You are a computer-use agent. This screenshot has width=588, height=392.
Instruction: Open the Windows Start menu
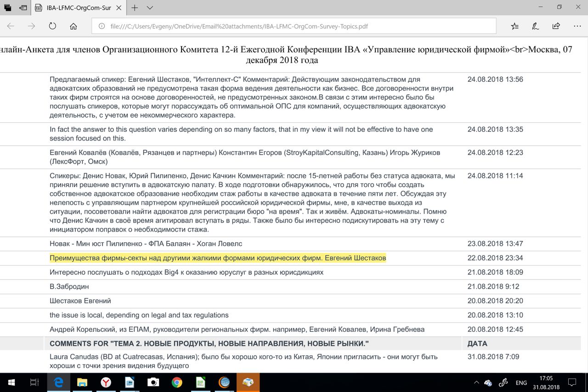point(11,382)
